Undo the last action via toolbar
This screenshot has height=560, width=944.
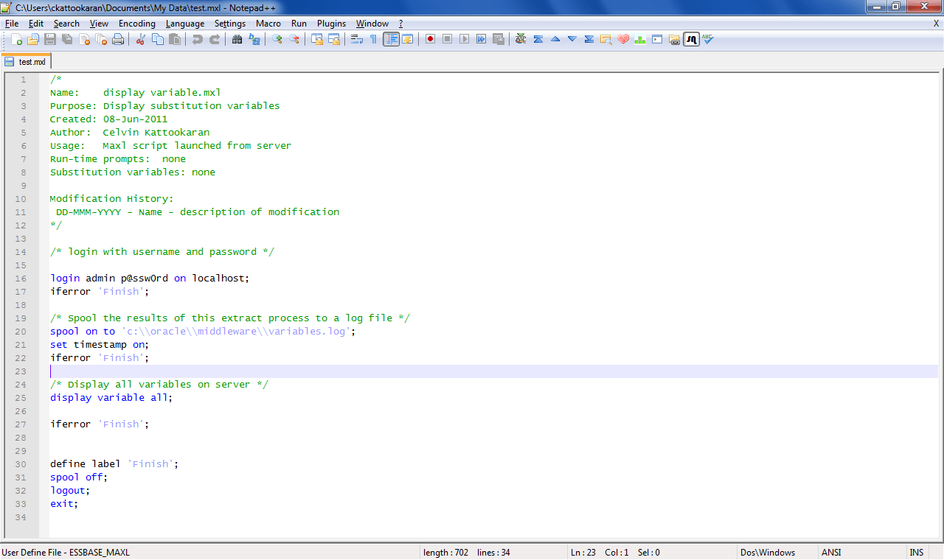point(198,39)
